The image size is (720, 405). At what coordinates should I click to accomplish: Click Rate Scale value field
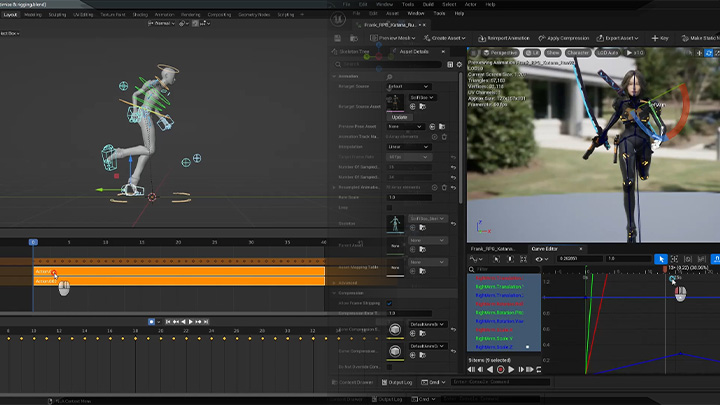click(x=409, y=197)
